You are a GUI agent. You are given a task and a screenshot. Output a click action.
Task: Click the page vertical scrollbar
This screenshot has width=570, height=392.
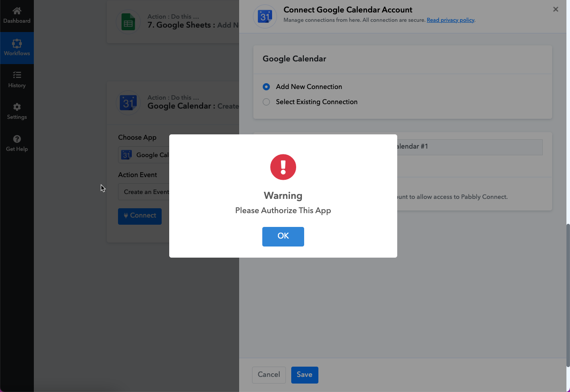[x=568, y=295]
